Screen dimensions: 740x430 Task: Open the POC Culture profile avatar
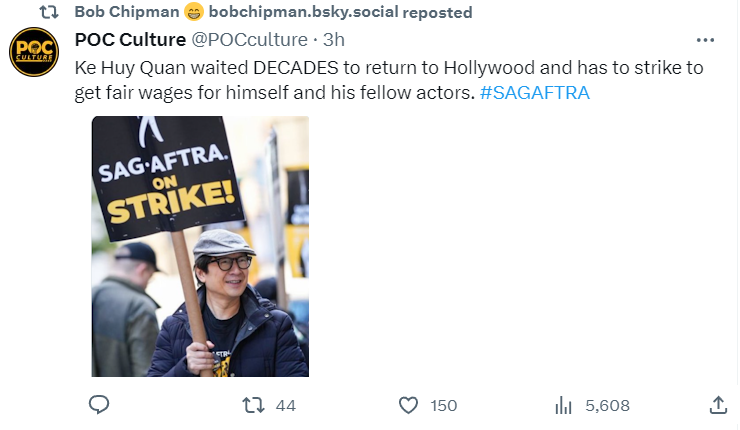[35, 51]
